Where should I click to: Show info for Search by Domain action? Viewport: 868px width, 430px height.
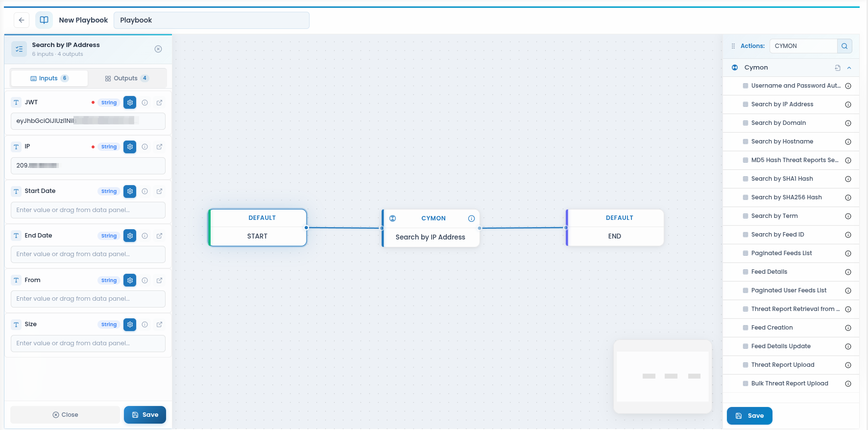[x=848, y=123]
